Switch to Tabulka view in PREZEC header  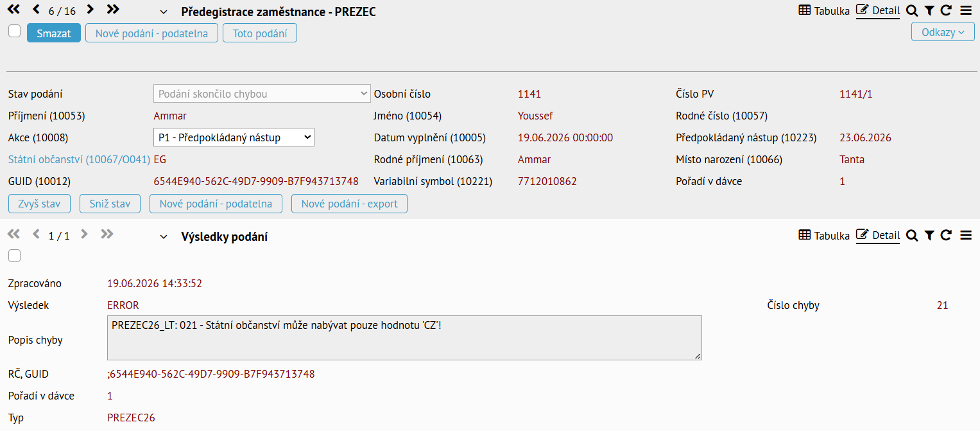point(824,10)
